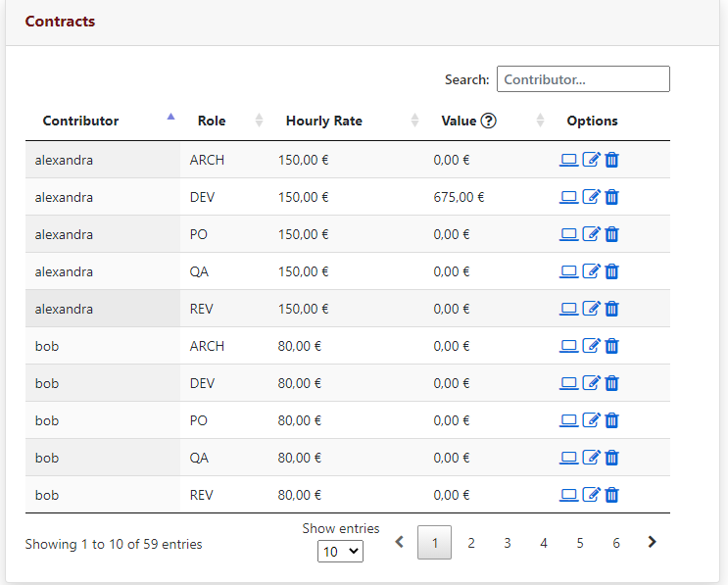Sort table by Contributor column

pyautogui.click(x=103, y=121)
